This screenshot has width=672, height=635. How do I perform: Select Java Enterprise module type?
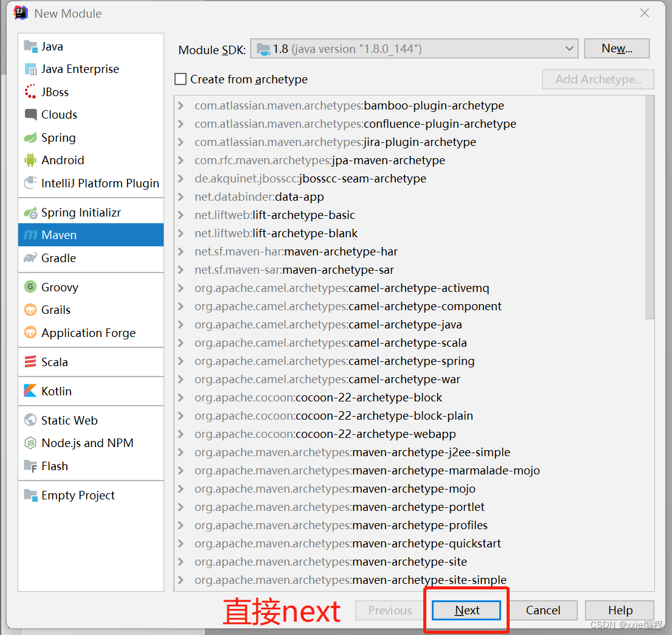pos(91,69)
